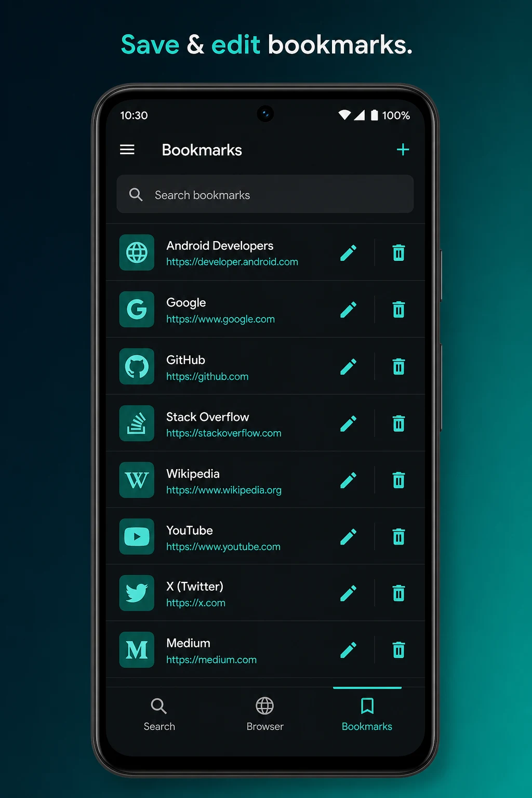Open https://stackoverflow.com link

(224, 433)
